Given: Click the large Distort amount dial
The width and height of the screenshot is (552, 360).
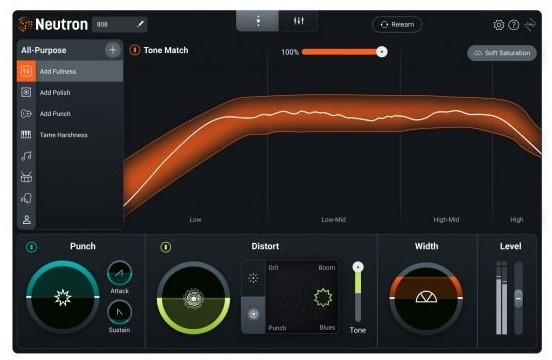Looking at the screenshot, I should click(x=193, y=298).
